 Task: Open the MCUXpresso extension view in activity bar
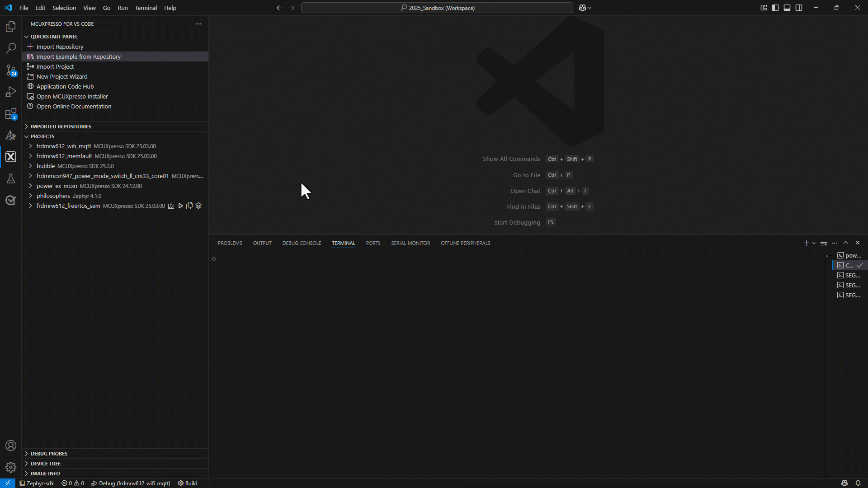coord(11,157)
